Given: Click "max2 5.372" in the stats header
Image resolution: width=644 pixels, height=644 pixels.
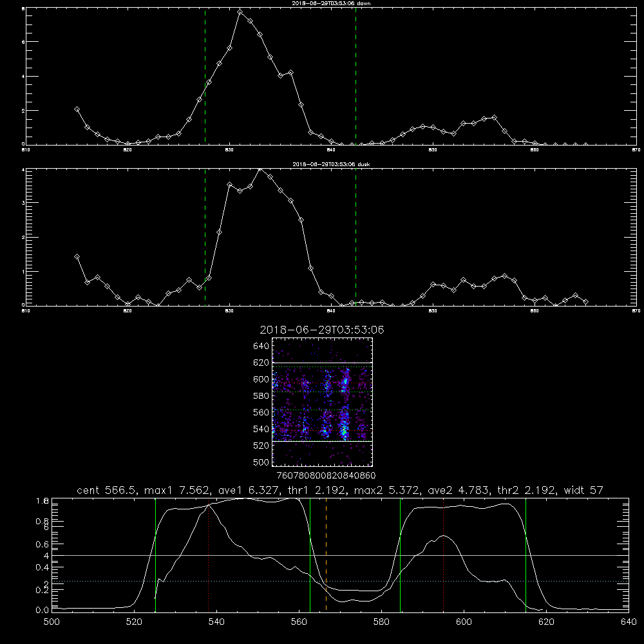Looking at the screenshot, I should 387,490.
